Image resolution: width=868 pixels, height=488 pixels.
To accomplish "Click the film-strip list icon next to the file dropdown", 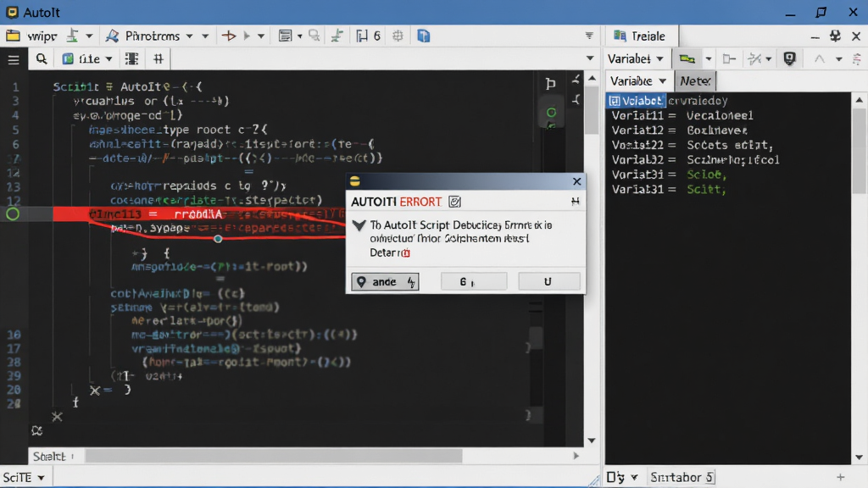I will click(x=131, y=58).
